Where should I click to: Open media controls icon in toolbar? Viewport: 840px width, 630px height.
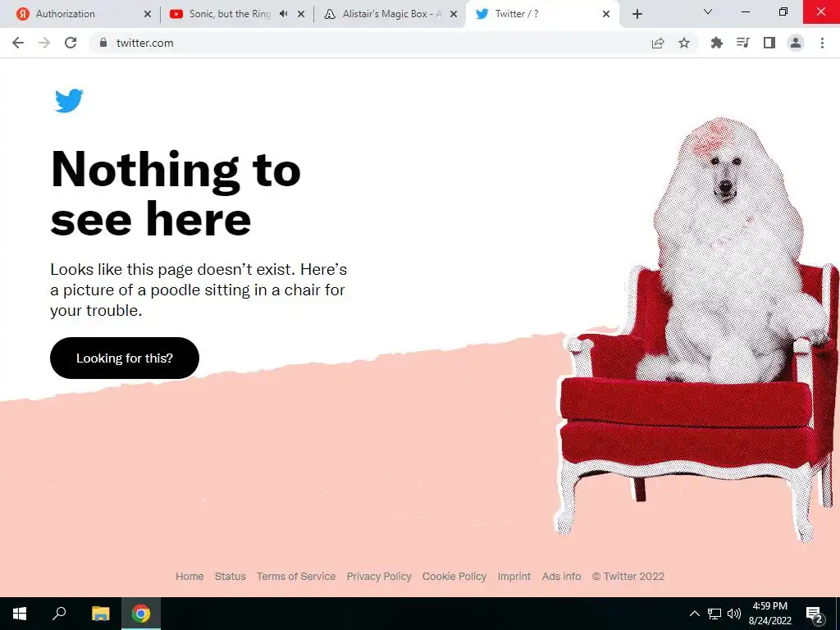click(742, 43)
